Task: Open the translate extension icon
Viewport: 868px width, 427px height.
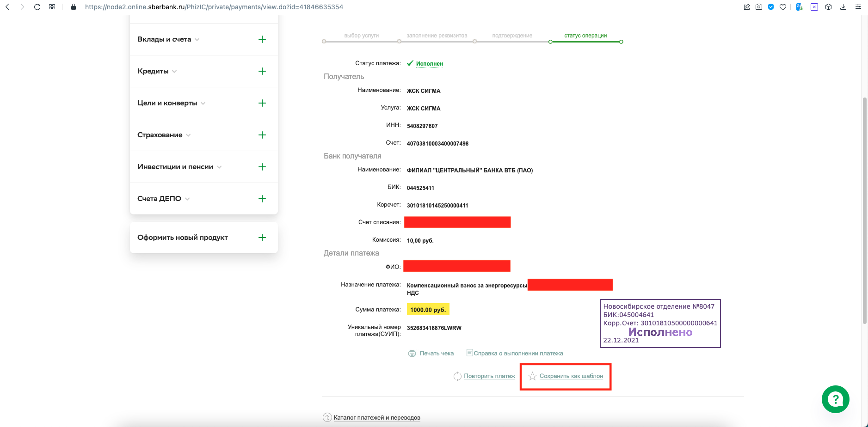Action: pos(800,7)
